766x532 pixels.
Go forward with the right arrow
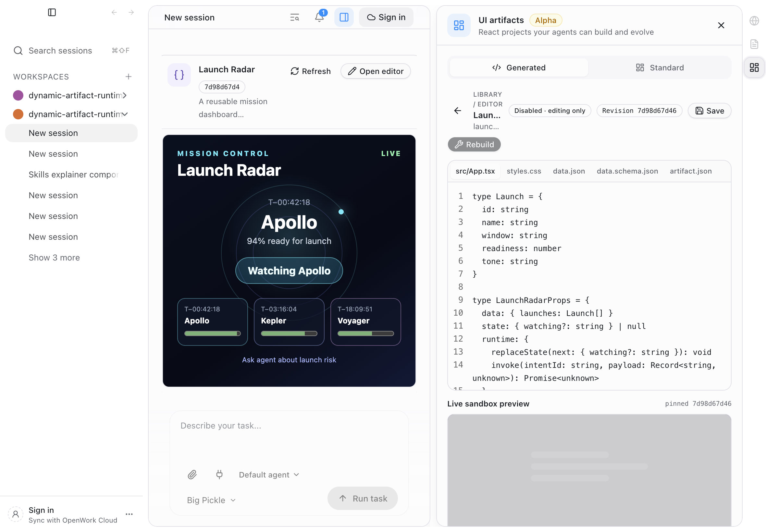[x=131, y=12]
